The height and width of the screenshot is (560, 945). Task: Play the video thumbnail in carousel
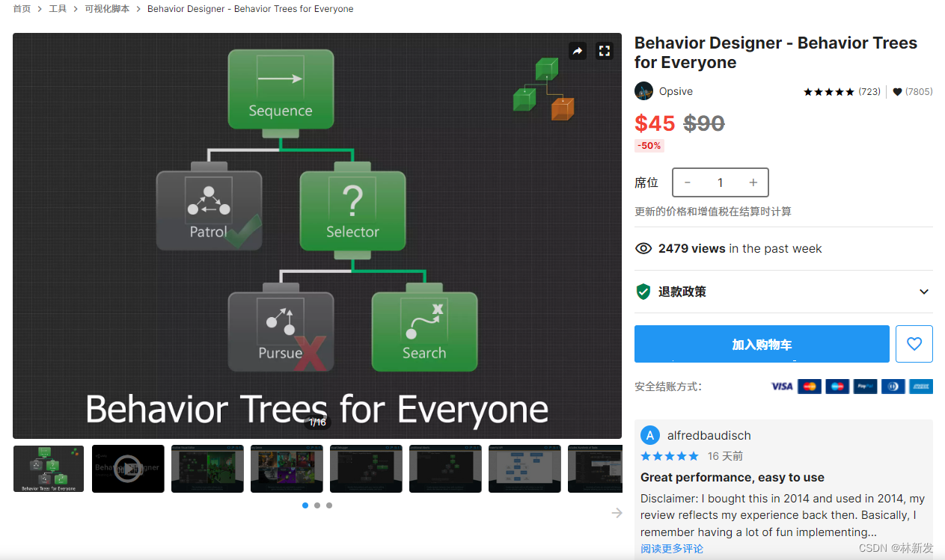[128, 469]
